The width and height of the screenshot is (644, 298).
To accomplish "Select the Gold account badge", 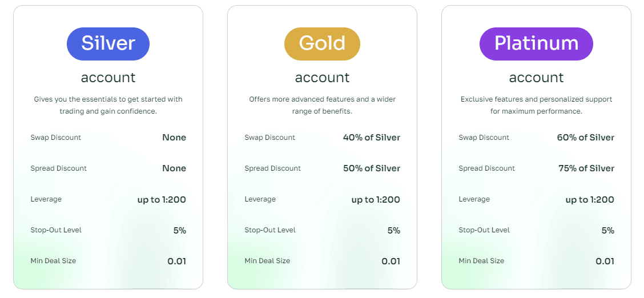I will pos(322,43).
